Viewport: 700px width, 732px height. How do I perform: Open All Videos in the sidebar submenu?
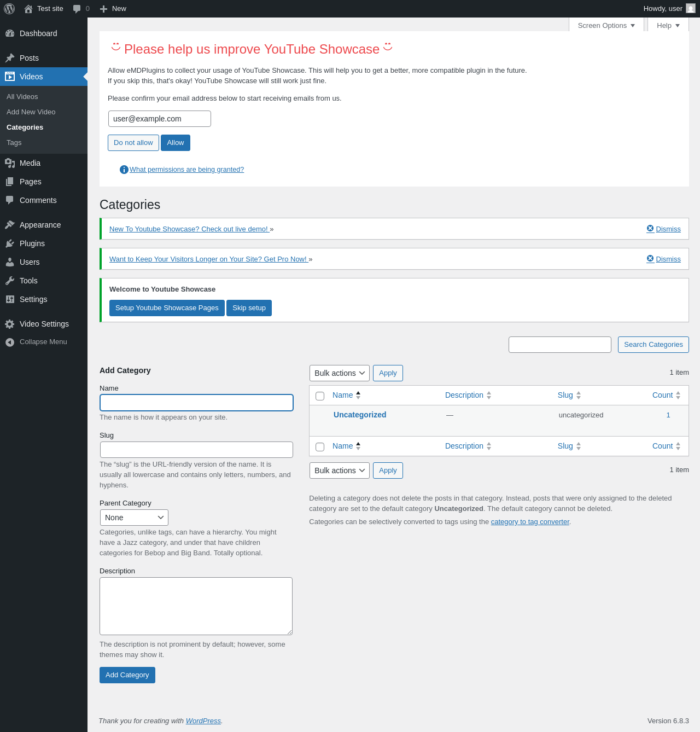22,97
